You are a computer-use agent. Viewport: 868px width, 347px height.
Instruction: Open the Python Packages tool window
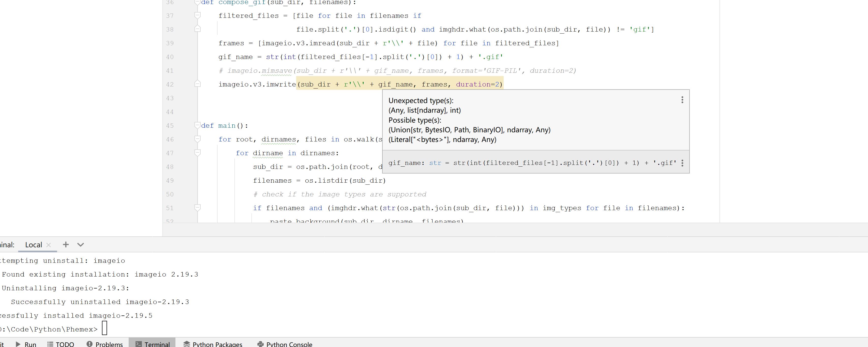(213, 344)
